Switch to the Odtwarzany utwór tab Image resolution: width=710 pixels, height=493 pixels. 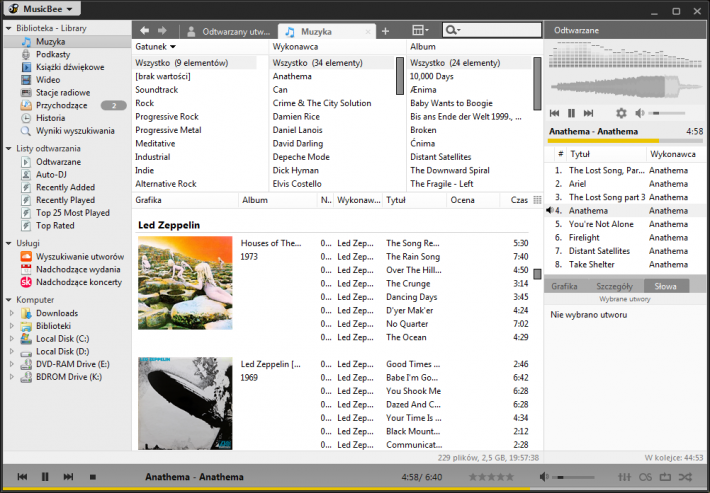229,31
